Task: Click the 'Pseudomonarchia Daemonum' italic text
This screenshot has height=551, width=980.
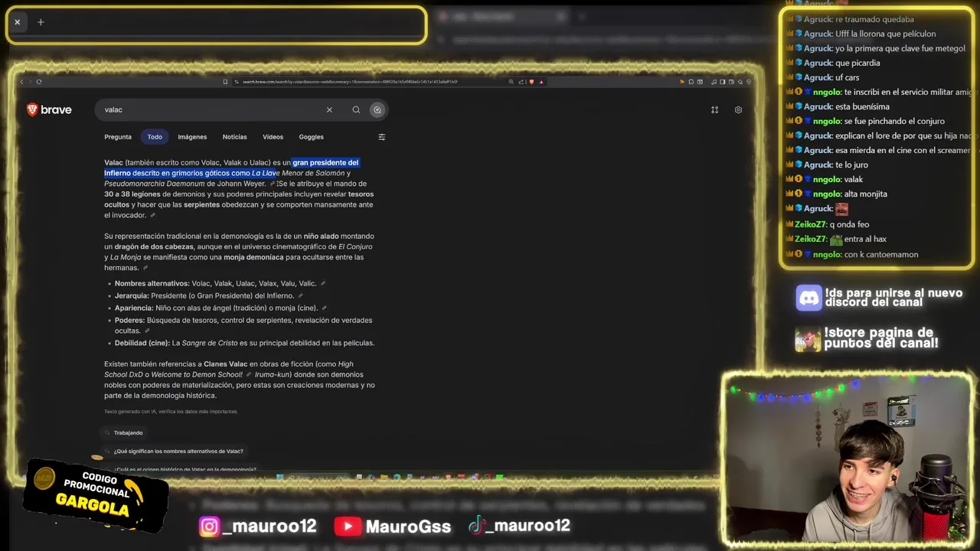Action: [x=154, y=184]
